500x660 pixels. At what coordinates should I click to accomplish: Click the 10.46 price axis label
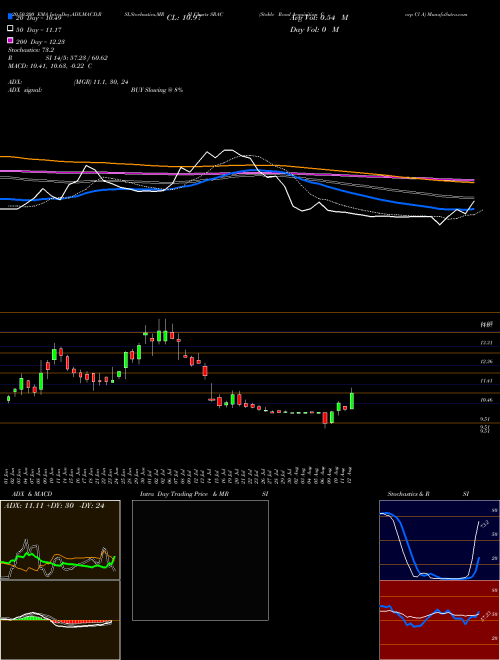(487, 400)
